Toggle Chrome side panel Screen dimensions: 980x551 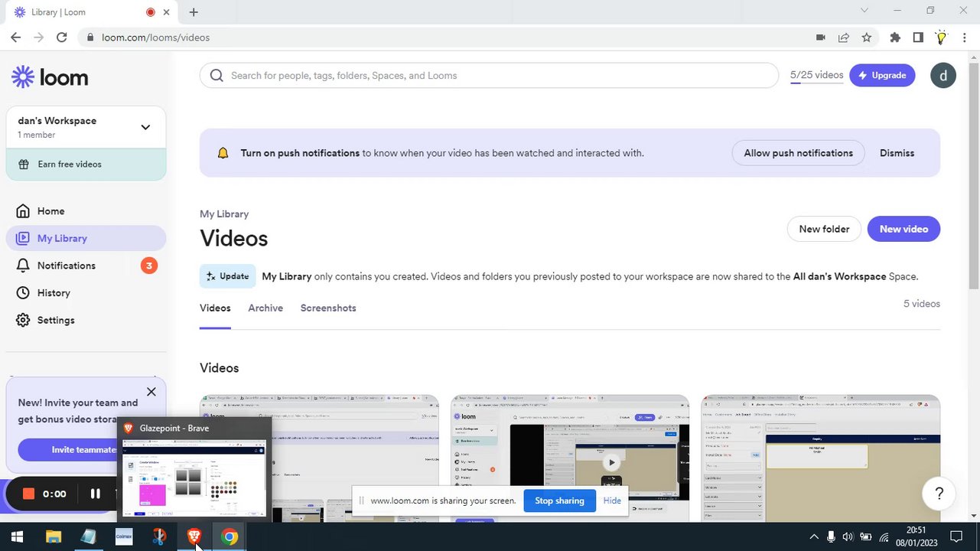click(x=918, y=37)
